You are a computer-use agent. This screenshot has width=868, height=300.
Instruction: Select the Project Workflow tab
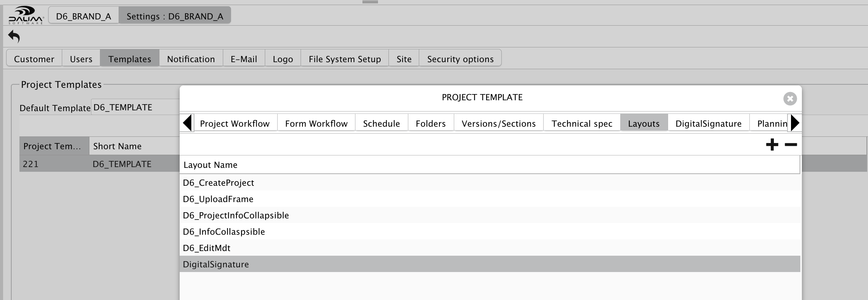point(235,124)
